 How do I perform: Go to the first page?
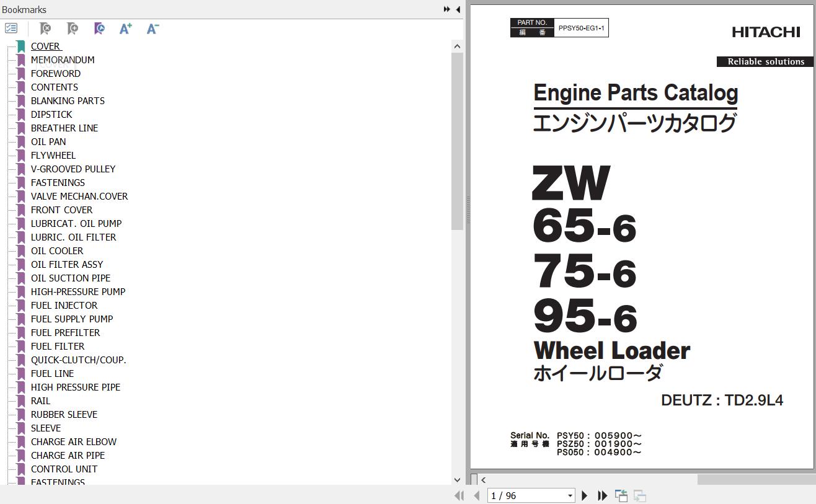click(x=459, y=495)
